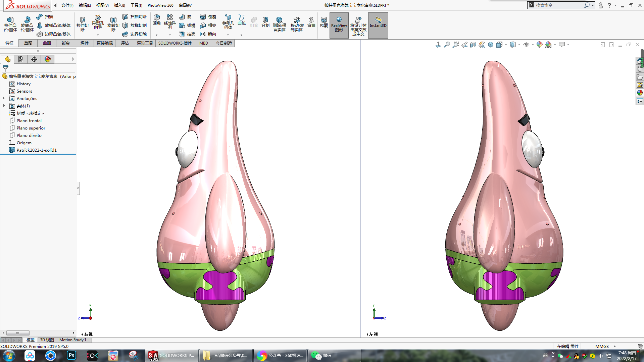
Task: Click the 曲线 curves tool
Action: pos(242,20)
